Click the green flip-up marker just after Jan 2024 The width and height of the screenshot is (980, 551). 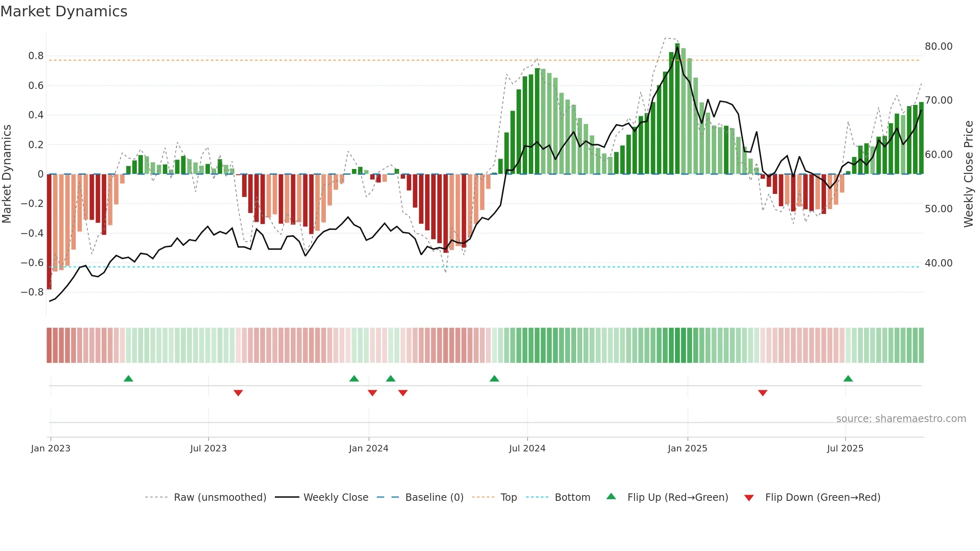point(391,378)
